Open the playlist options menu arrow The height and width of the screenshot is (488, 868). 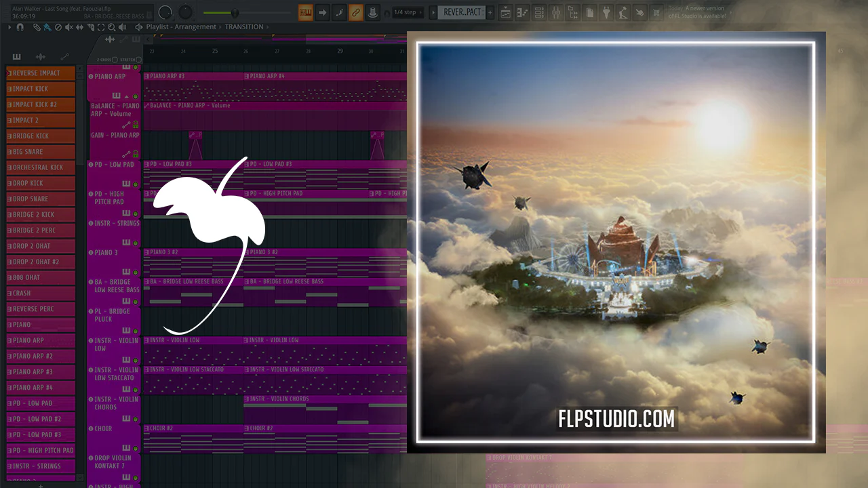pos(10,27)
